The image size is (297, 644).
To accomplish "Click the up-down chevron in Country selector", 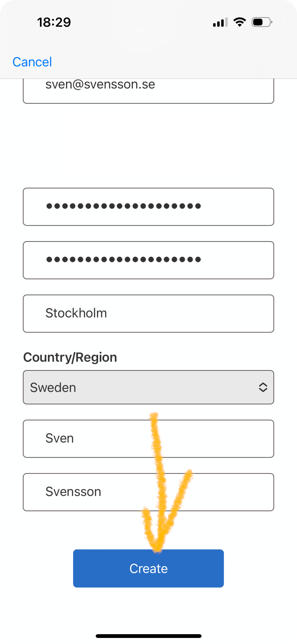I will 263,387.
